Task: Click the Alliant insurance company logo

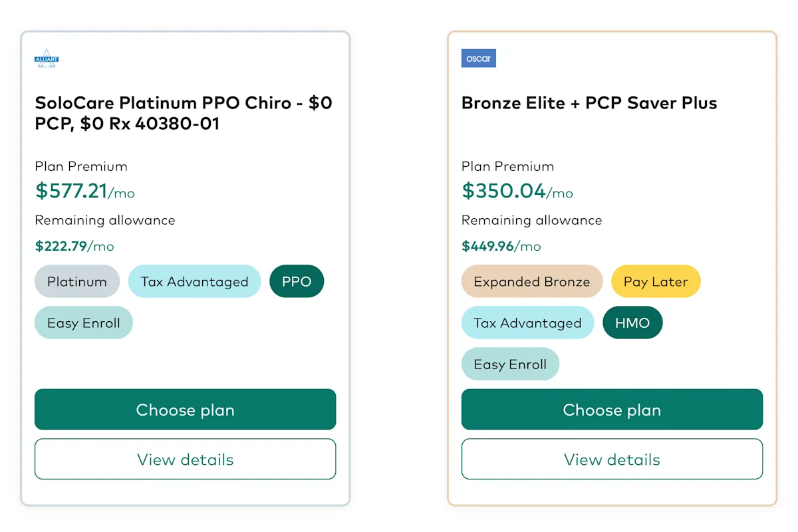Action: (47, 59)
